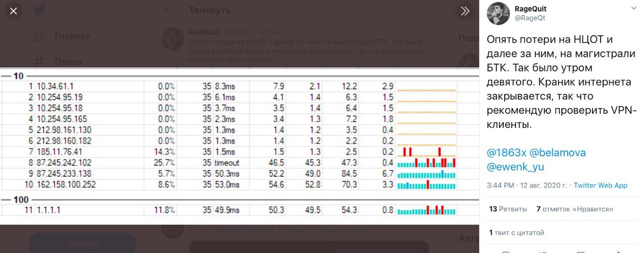Open the @RageQt handle
Screen dimensions: 644x253
[x=530, y=18]
